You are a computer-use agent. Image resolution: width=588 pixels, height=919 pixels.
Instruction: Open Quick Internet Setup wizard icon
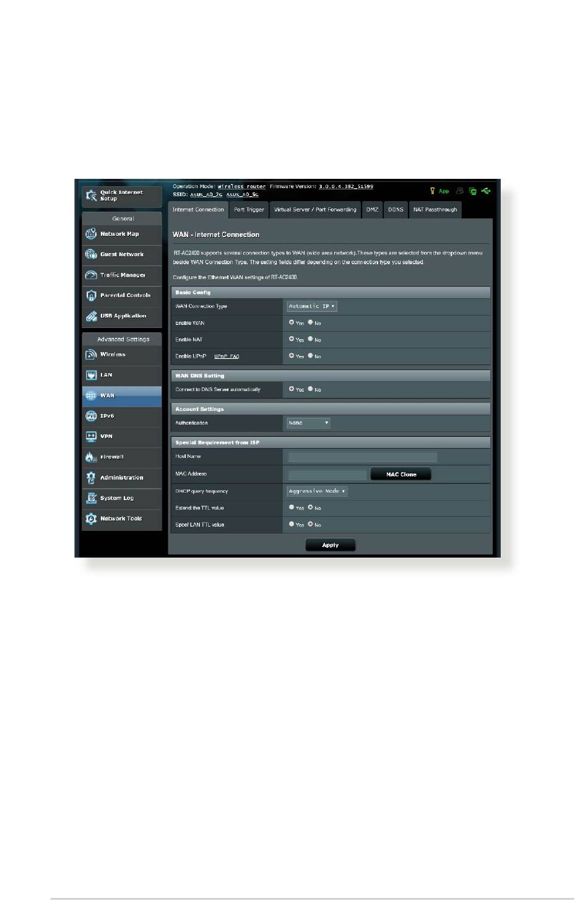pyautogui.click(x=91, y=196)
